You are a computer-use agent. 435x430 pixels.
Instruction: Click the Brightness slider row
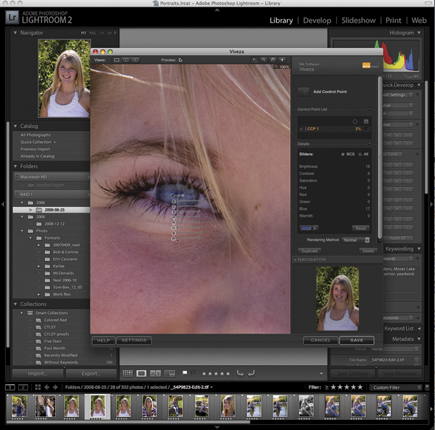tap(335, 166)
